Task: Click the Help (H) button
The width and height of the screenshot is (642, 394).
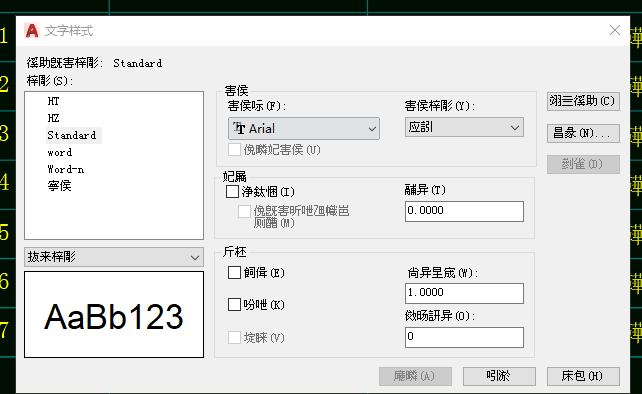Action: pos(583,376)
